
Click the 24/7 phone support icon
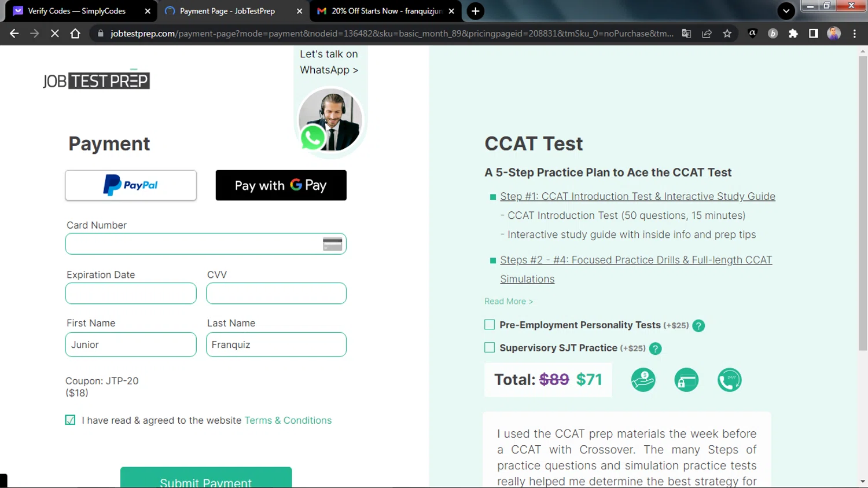coord(729,380)
